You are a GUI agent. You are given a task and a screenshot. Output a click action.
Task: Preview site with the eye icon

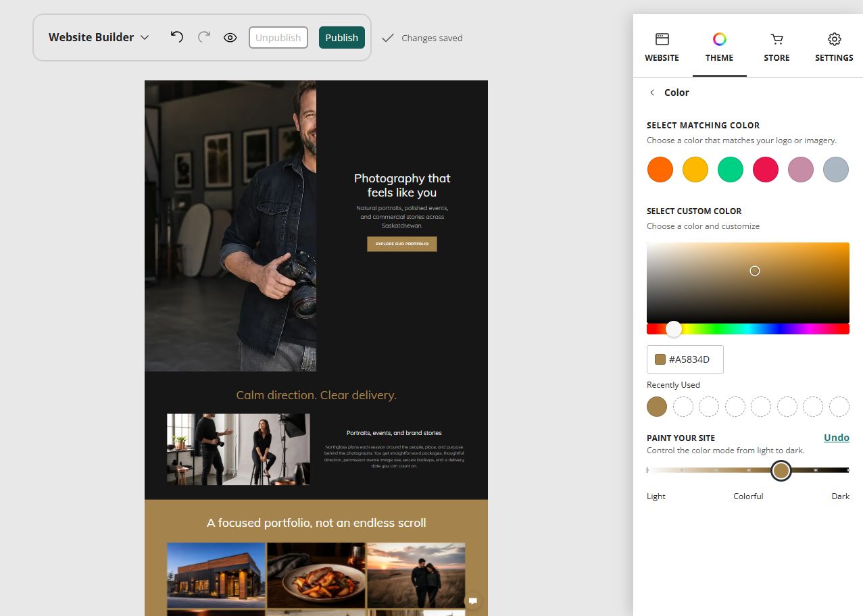(x=230, y=38)
